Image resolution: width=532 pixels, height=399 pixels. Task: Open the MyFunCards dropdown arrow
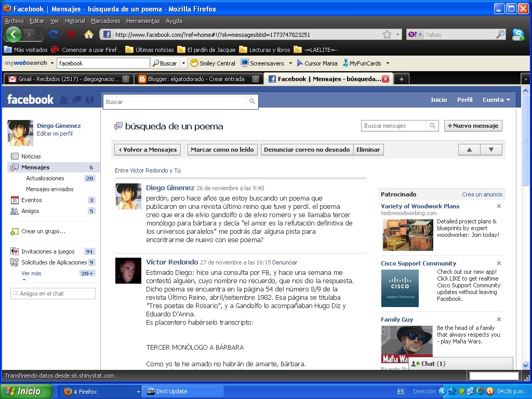click(388, 63)
